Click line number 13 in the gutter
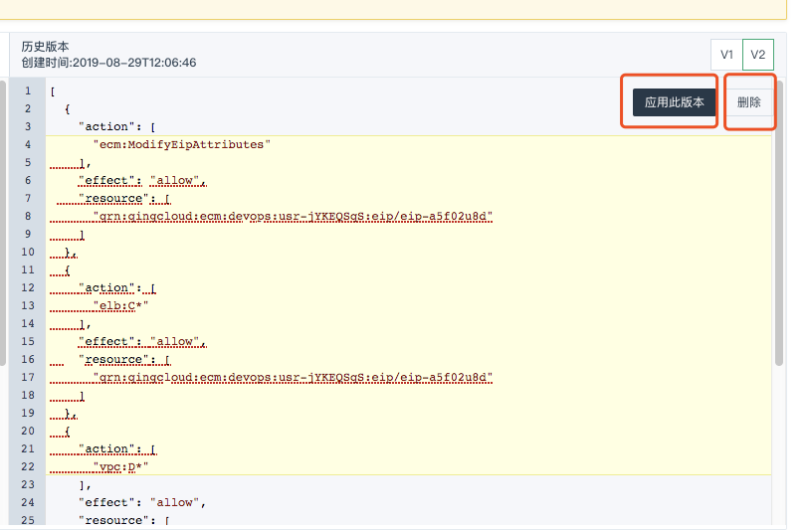Viewport: 807px width, 532px height. (28, 305)
